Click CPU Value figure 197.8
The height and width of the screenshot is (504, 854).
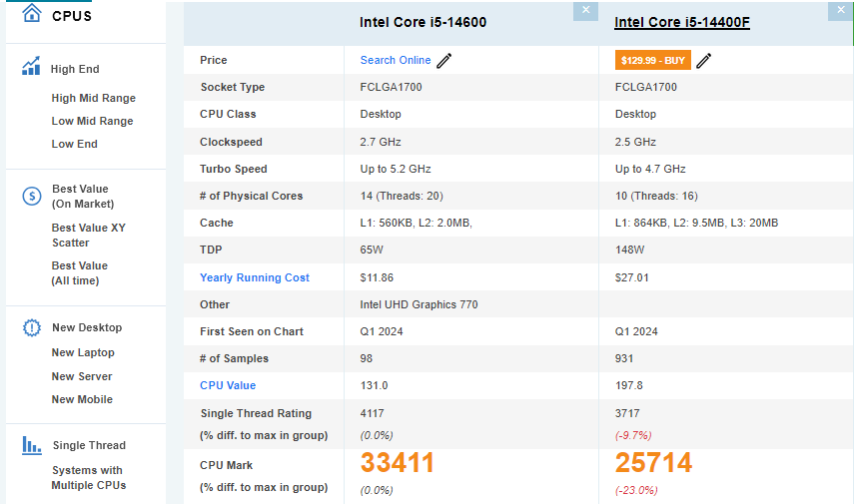(x=629, y=385)
